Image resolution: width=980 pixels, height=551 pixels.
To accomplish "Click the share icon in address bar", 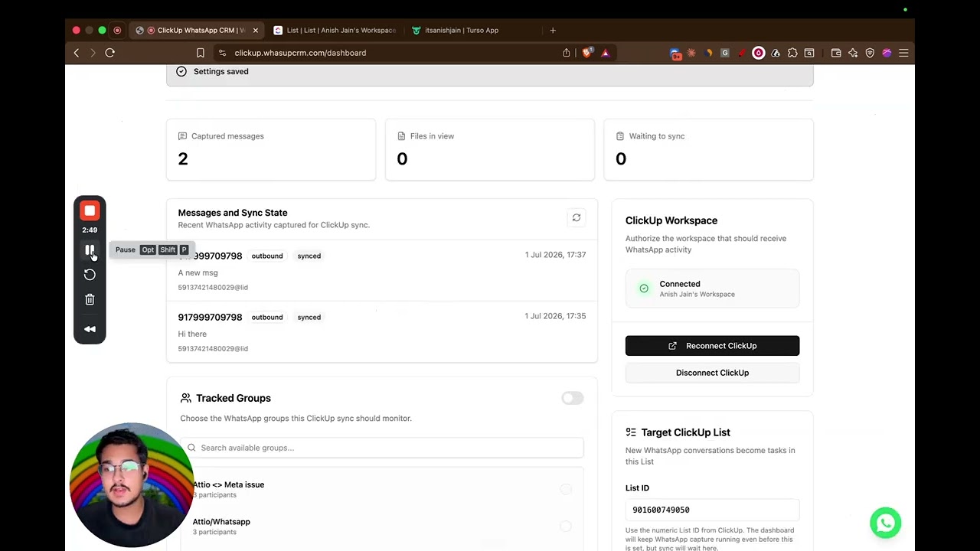I will (x=567, y=53).
